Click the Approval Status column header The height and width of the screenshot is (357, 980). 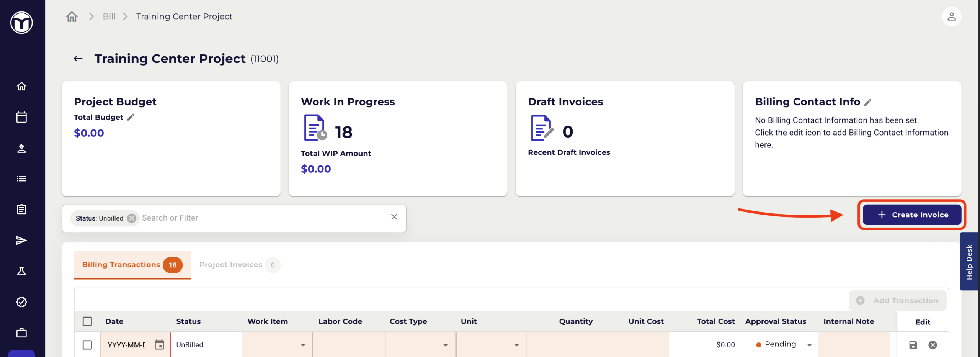click(x=776, y=321)
